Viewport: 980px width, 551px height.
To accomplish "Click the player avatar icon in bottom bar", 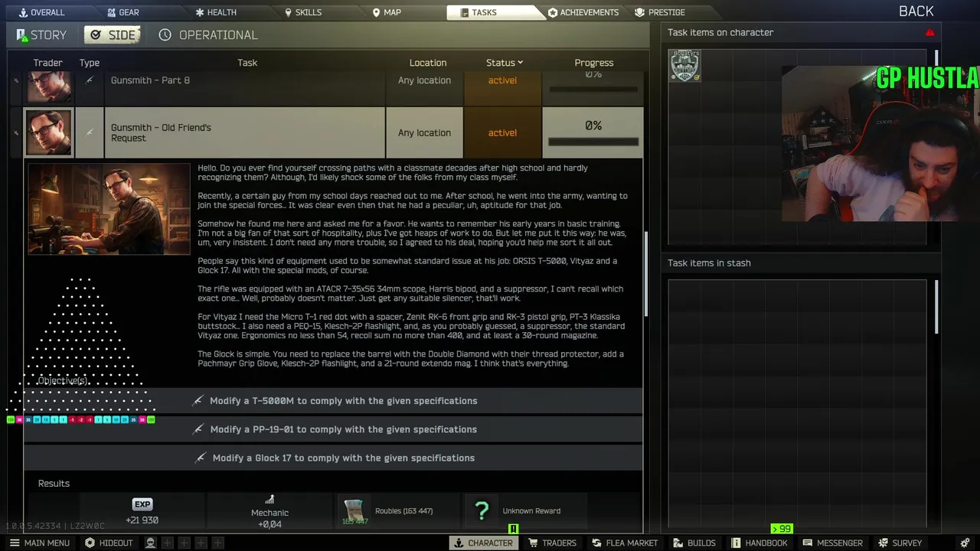I will click(x=151, y=543).
